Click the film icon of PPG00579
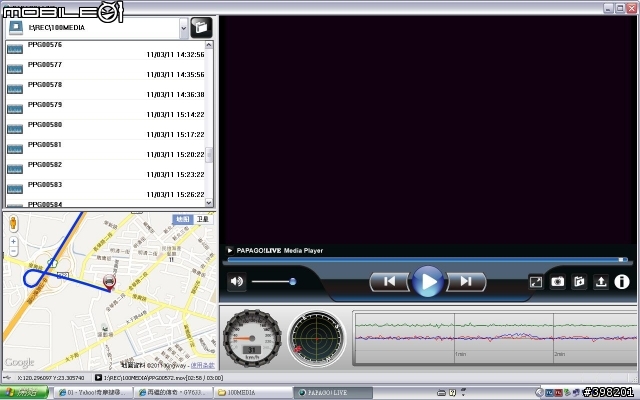Viewport: 640px width, 400px height. [15, 109]
